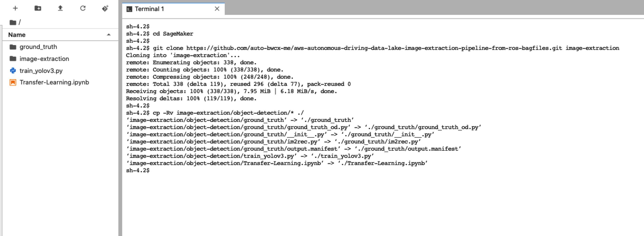
Task: Click the 'Receiving objects: 100% (338/338)' line
Action: tap(231, 91)
